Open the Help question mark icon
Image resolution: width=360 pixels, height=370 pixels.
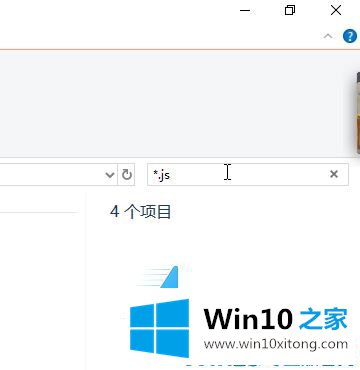[350, 36]
